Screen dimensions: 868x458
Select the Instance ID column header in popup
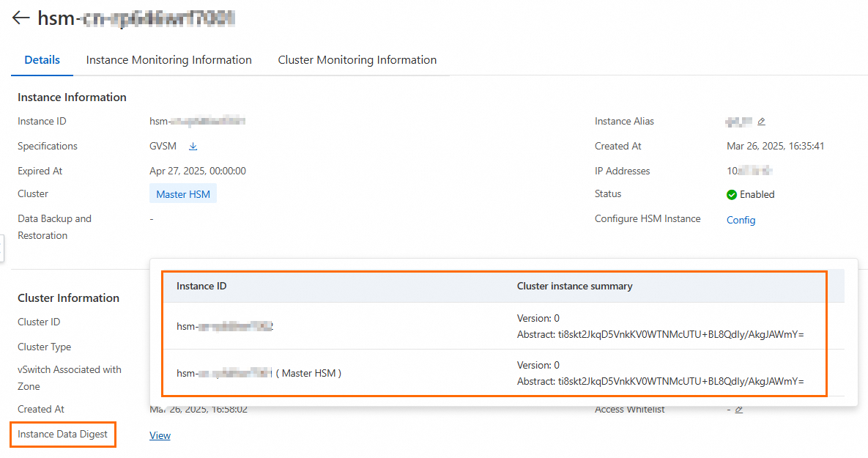point(201,287)
